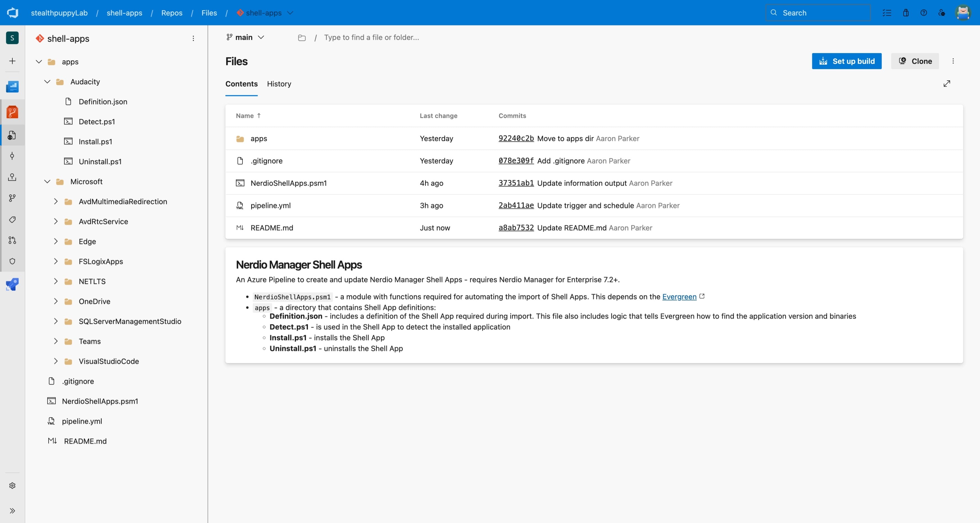Viewport: 980px width, 523px height.
Task: Open the shield-shaped security icon in sidebar
Action: (12, 261)
